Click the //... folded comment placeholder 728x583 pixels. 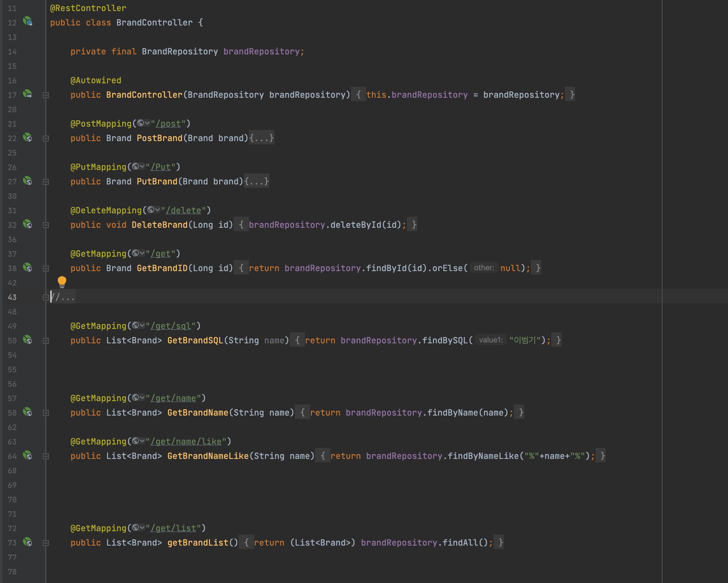point(63,297)
